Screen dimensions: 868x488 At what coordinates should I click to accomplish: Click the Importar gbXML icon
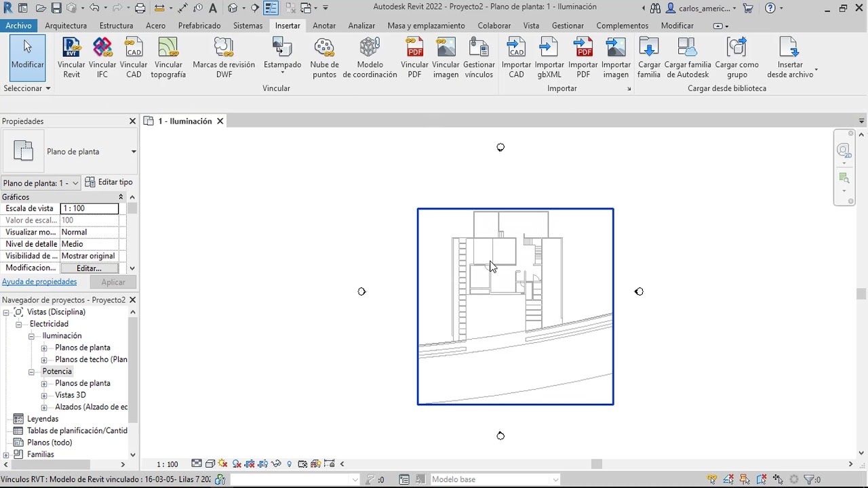pyautogui.click(x=549, y=48)
